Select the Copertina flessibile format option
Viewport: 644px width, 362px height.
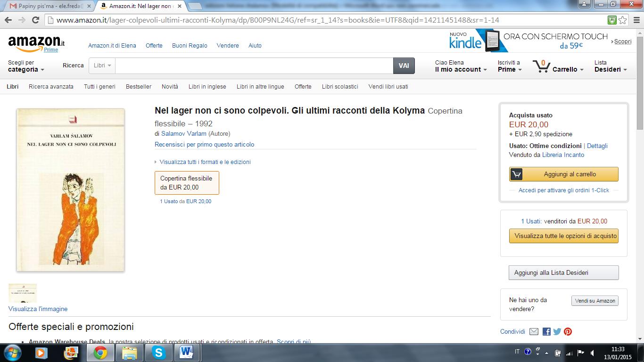click(x=187, y=183)
